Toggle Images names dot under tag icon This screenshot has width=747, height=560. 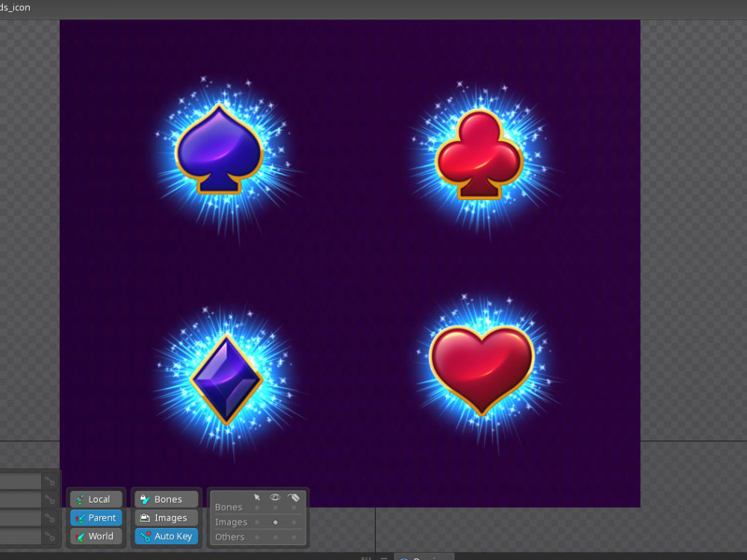tap(294, 523)
